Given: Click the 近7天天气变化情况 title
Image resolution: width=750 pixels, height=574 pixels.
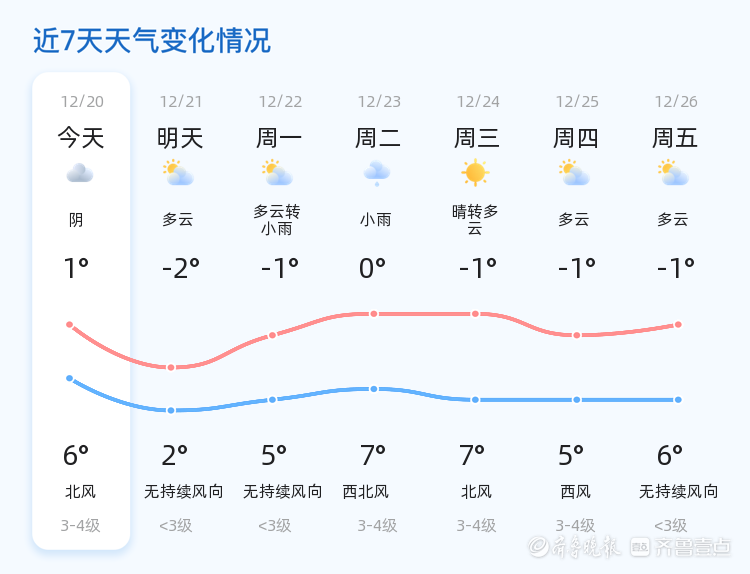Looking at the screenshot, I should pos(151,41).
